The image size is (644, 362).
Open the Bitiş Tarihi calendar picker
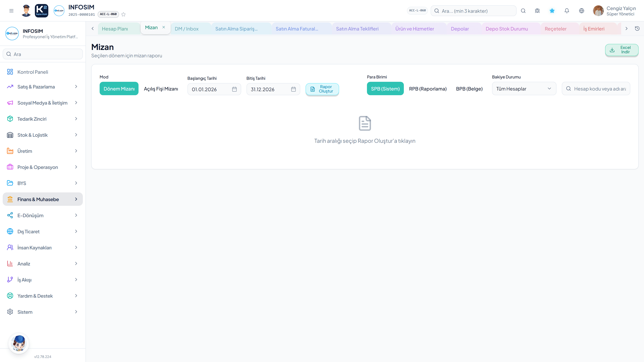point(293,89)
